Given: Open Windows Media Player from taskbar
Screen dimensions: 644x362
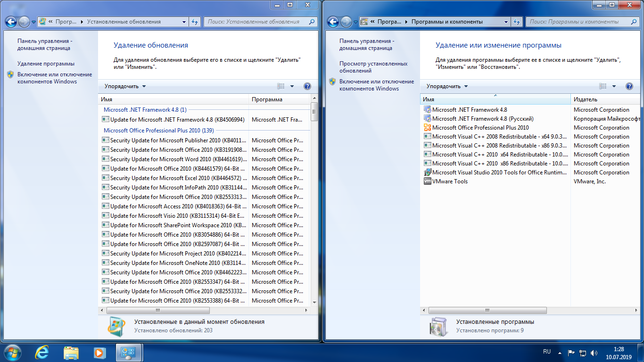Looking at the screenshot, I should coord(99,353).
